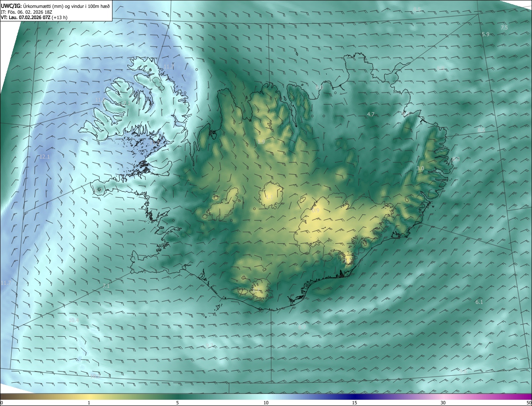Image resolution: width=532 pixels, height=406 pixels.
Task: Click the 7.5 value label
Action: point(504,27)
